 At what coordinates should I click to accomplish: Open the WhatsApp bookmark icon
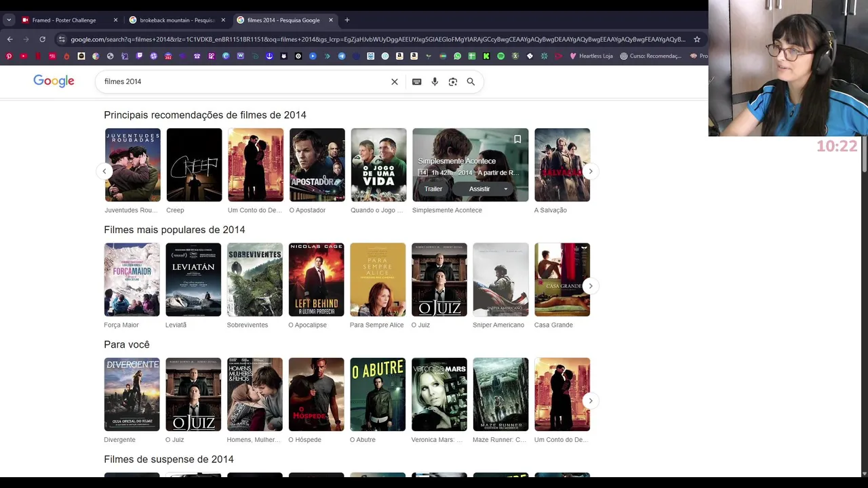457,56
